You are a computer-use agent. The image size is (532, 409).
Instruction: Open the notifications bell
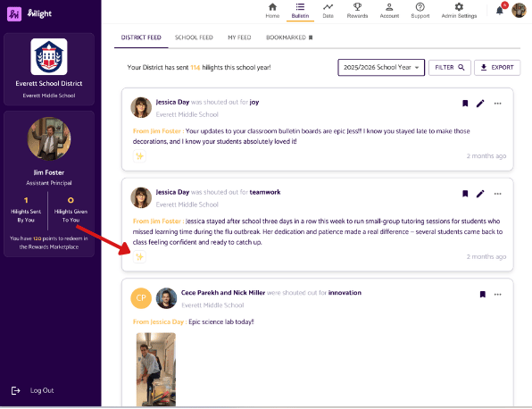pos(500,11)
